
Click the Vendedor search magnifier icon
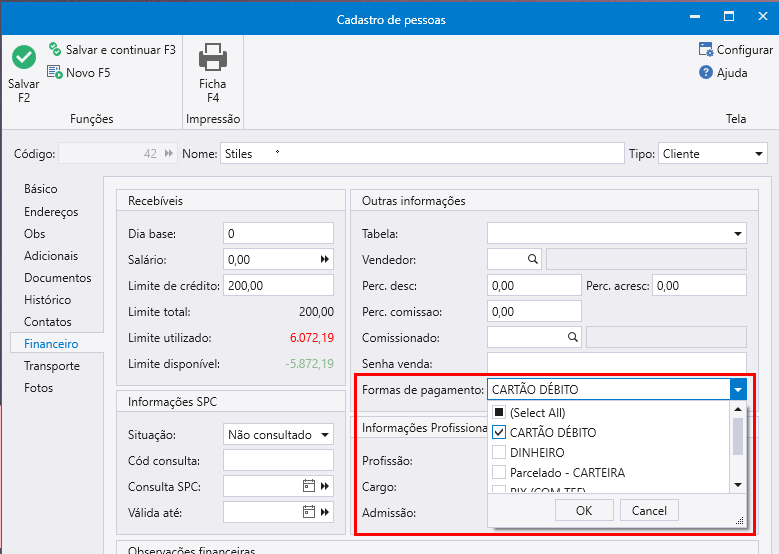[x=533, y=259]
